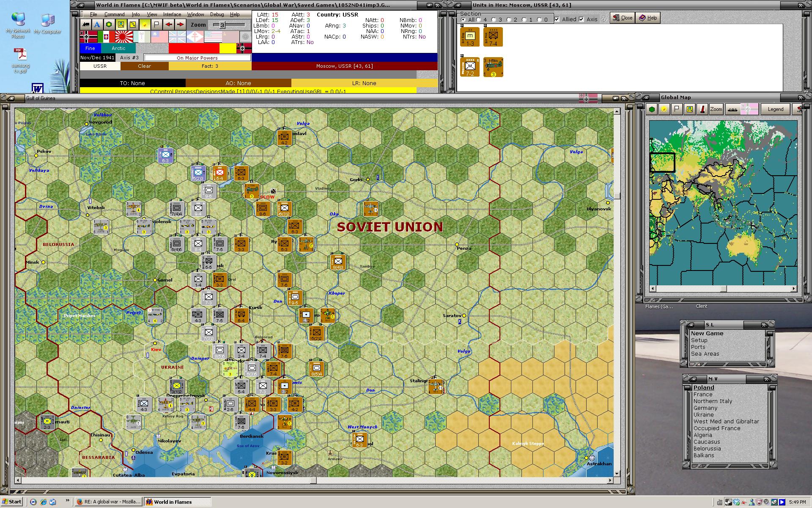Click the yellow unit counter toolbar icon
The image size is (812, 508).
pyautogui.click(x=121, y=25)
